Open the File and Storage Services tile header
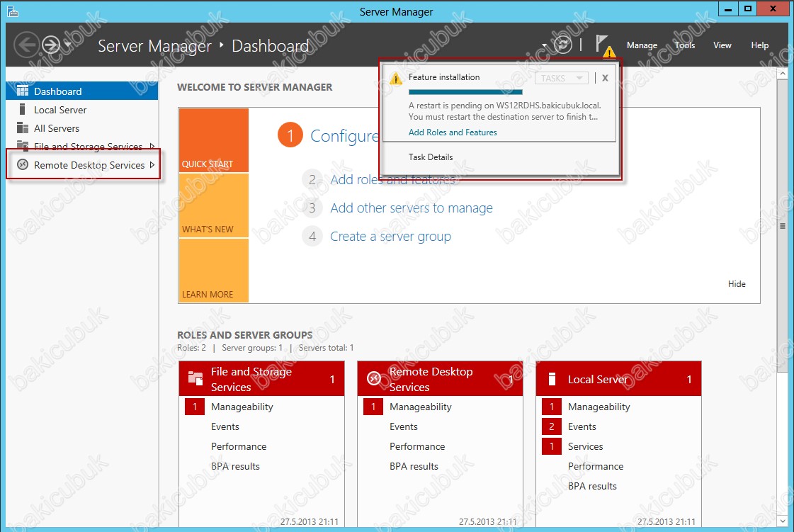This screenshot has width=794, height=532. 262,379
